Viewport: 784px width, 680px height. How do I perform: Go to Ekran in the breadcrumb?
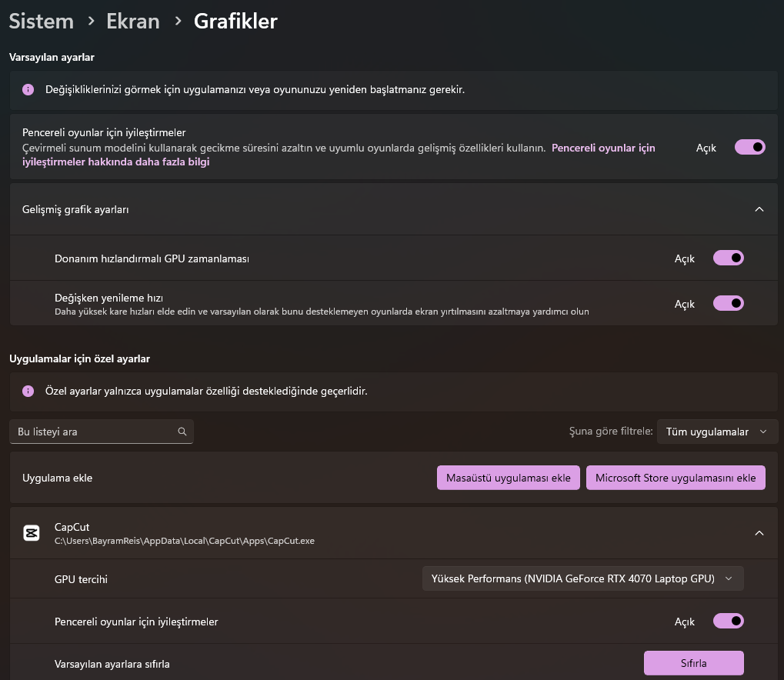pyautogui.click(x=133, y=21)
